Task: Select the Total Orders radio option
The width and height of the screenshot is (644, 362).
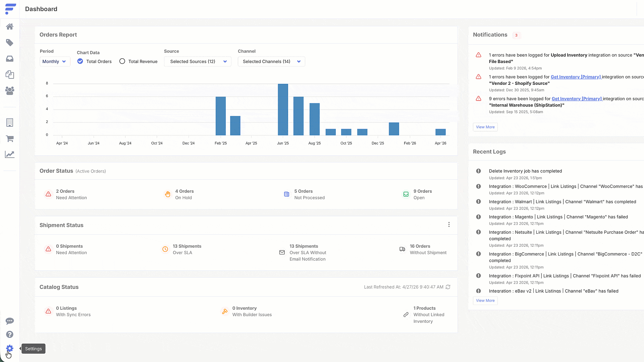Action: click(80, 61)
